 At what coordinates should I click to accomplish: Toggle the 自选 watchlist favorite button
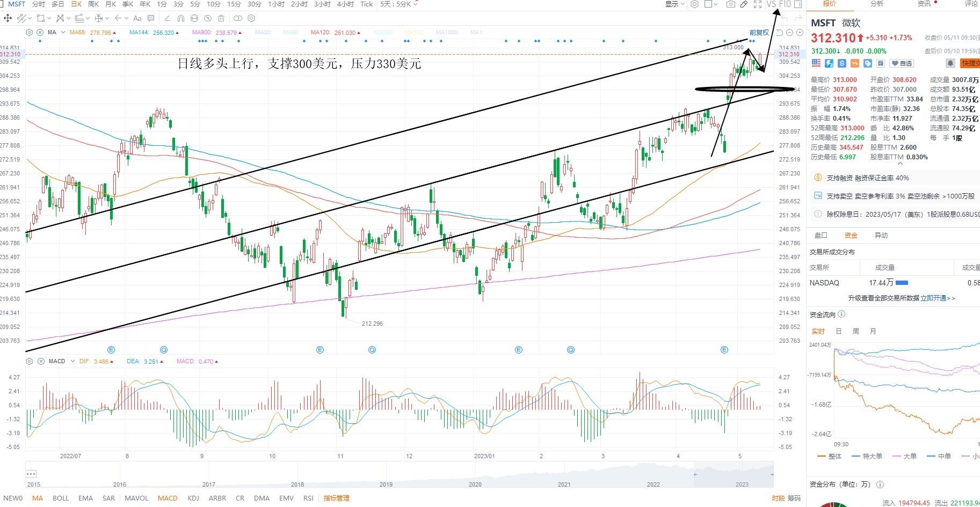902,63
